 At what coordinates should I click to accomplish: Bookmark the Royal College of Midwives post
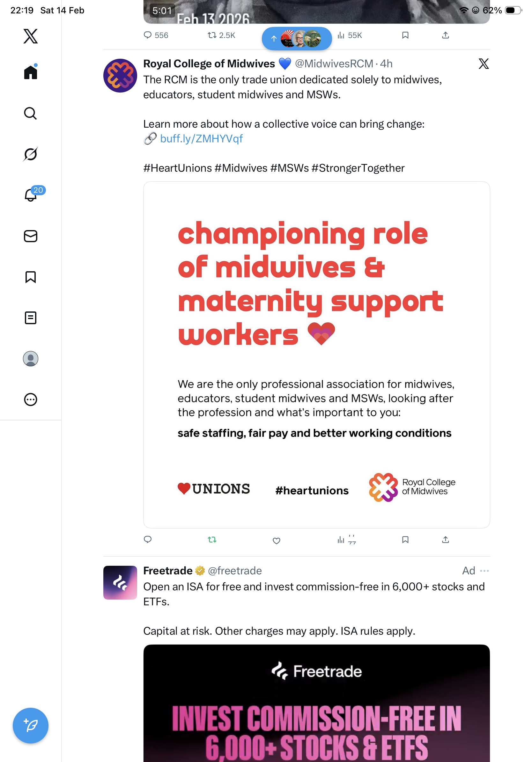[405, 540]
